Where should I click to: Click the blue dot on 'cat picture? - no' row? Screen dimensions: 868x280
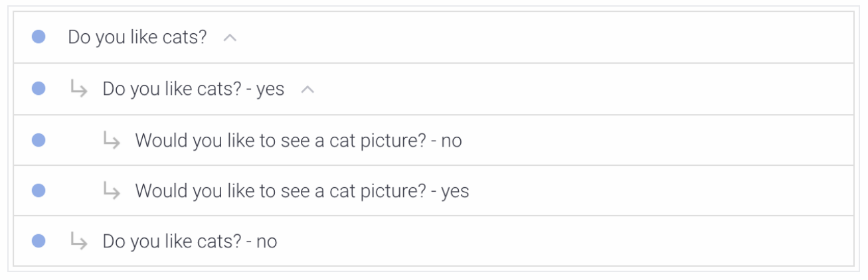coord(39,140)
